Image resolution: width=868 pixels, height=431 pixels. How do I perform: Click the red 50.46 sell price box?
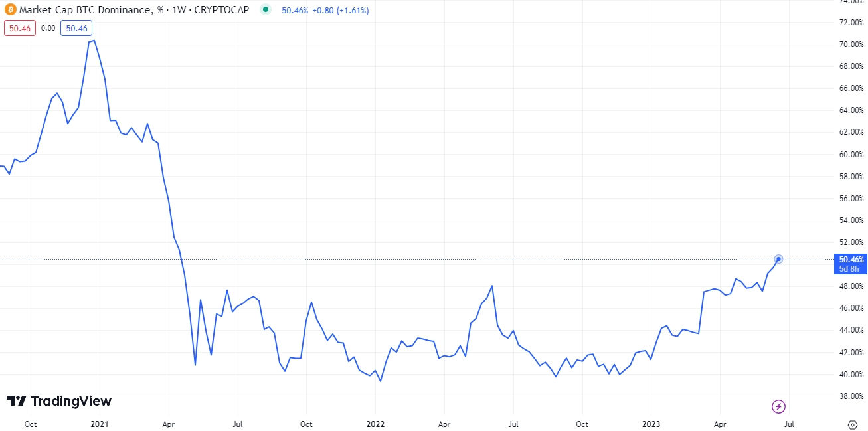tap(19, 28)
